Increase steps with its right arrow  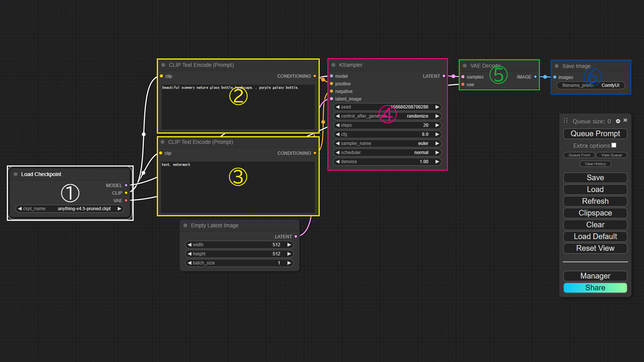pyautogui.click(x=437, y=125)
